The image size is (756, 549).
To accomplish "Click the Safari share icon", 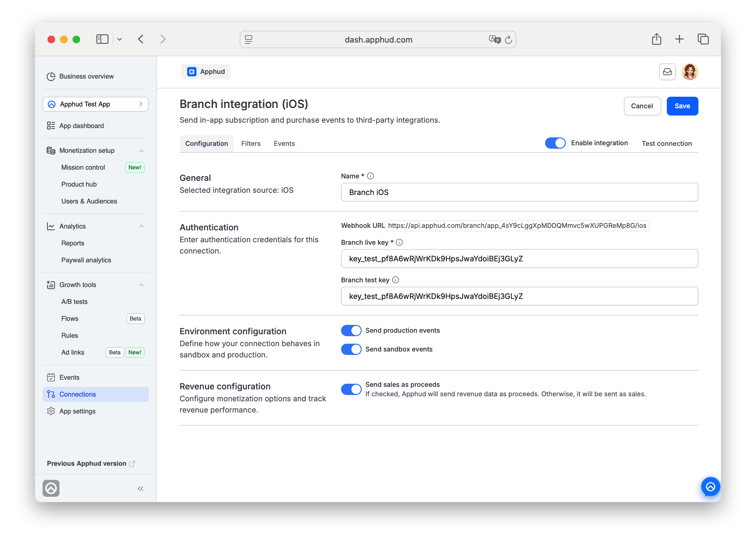I will coord(656,39).
